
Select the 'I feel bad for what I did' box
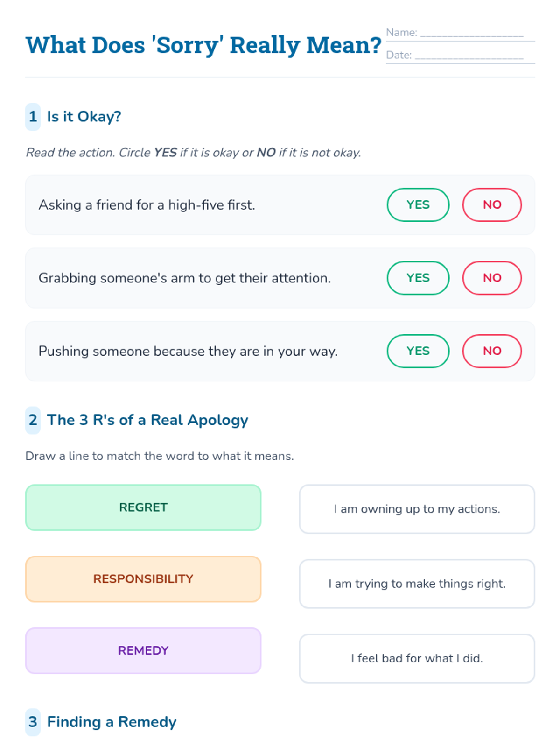pos(417,658)
